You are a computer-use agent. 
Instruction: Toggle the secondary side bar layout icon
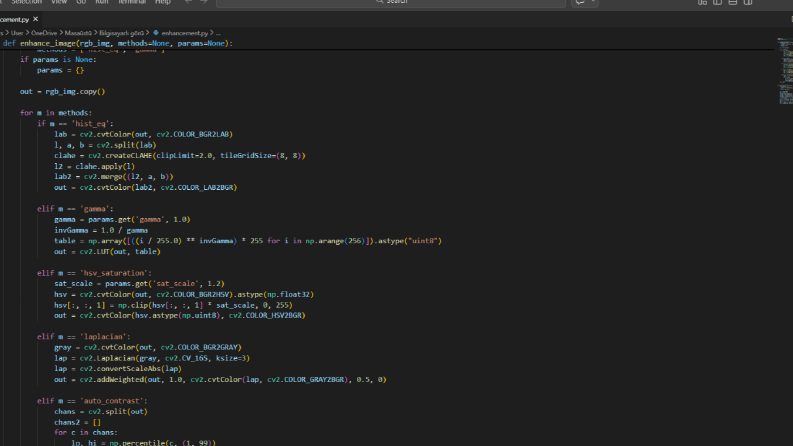click(747, 3)
